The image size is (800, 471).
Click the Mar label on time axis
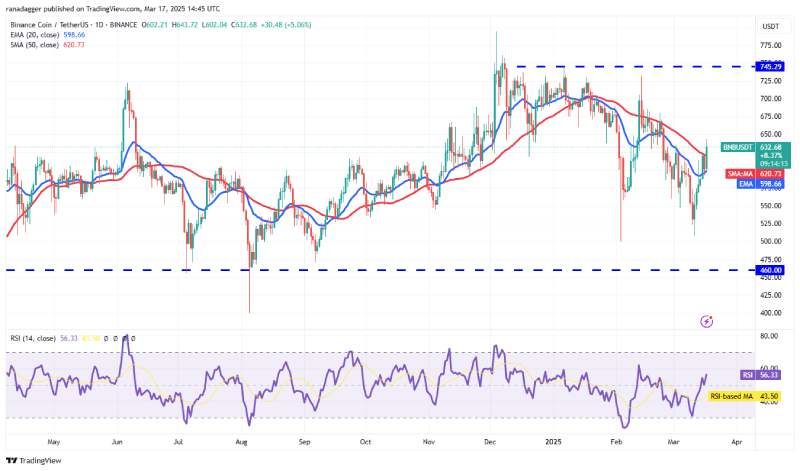click(x=673, y=442)
